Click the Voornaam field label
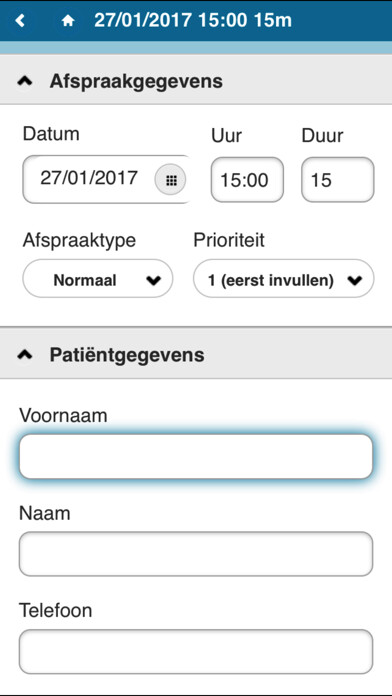The width and height of the screenshot is (392, 696). click(63, 416)
